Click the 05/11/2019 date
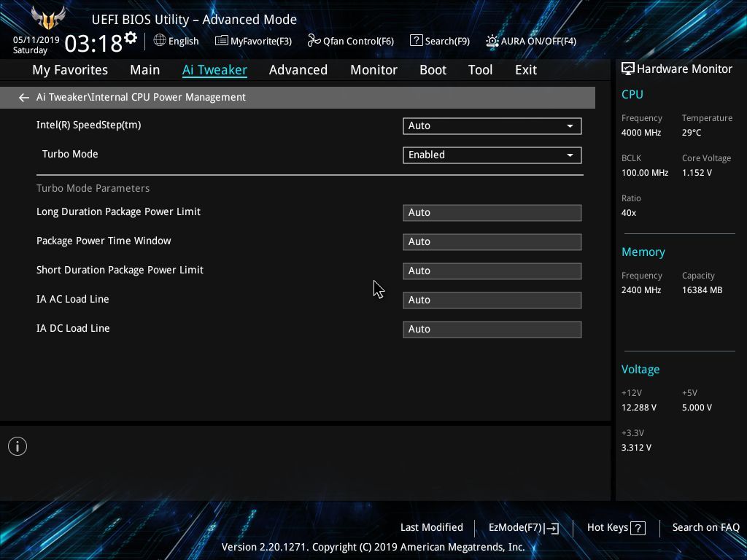The image size is (747, 560). coord(36,40)
